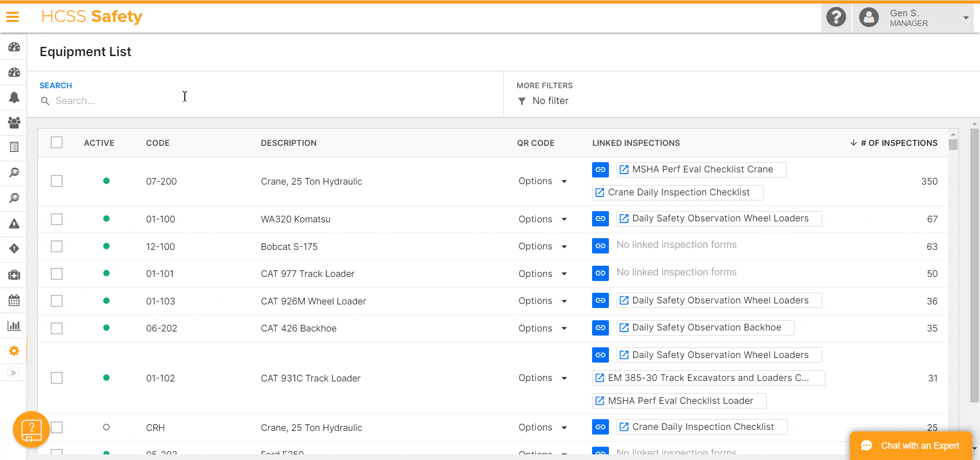Click the HCSS Safety logo
This screenshot has width=980, height=460.
[92, 17]
